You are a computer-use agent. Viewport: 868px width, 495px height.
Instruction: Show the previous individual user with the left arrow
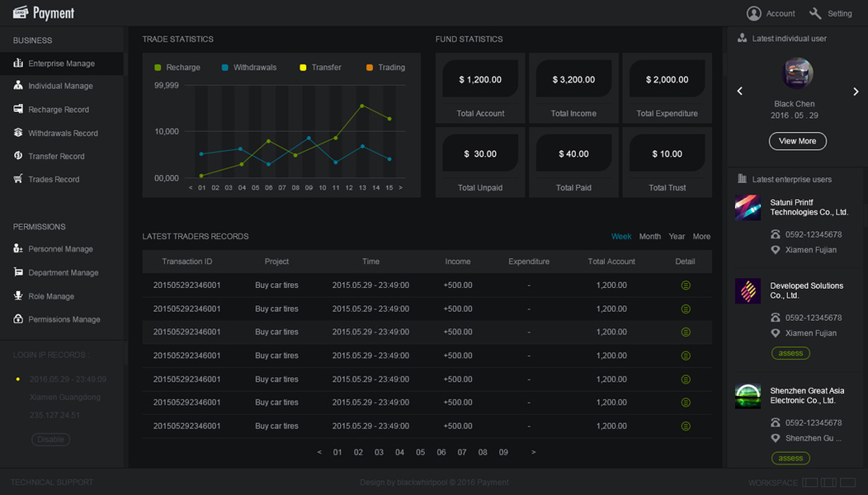point(739,91)
